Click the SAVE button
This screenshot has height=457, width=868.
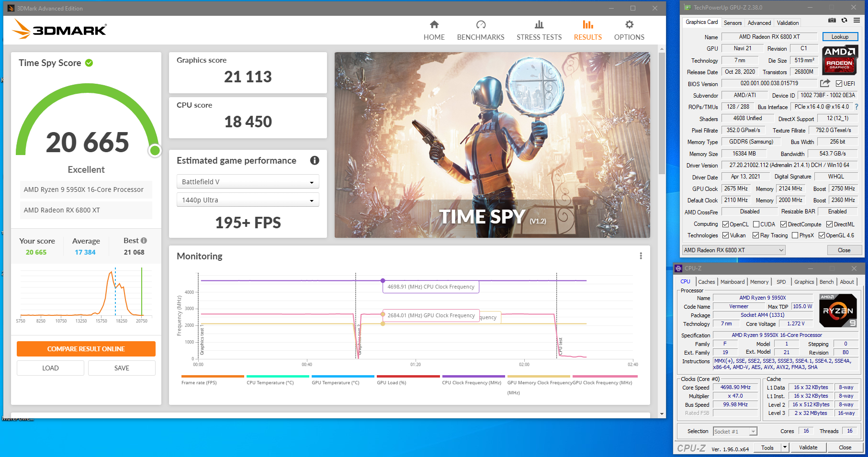[122, 368]
